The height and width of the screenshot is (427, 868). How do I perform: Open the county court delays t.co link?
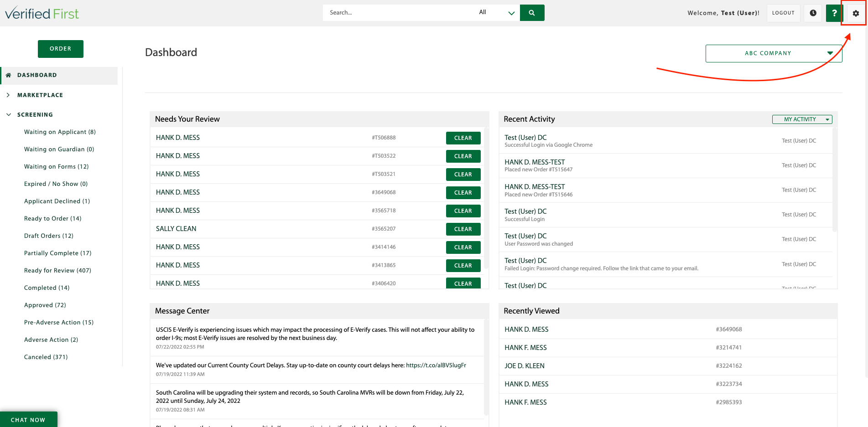pyautogui.click(x=436, y=365)
